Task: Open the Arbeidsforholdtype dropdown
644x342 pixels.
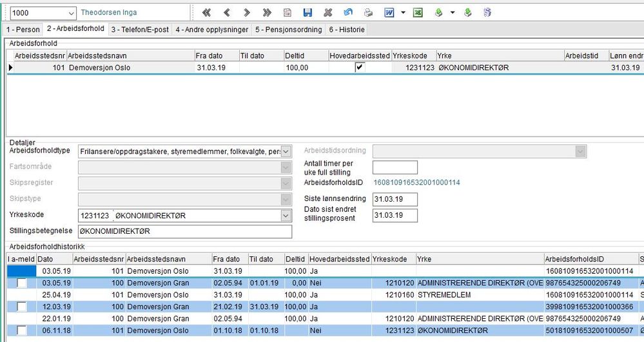Action: [x=286, y=151]
